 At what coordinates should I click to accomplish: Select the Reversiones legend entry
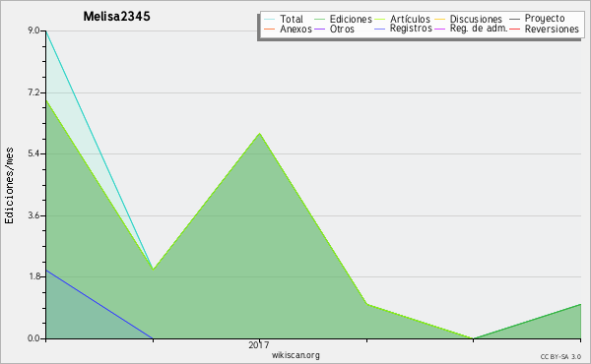click(552, 29)
